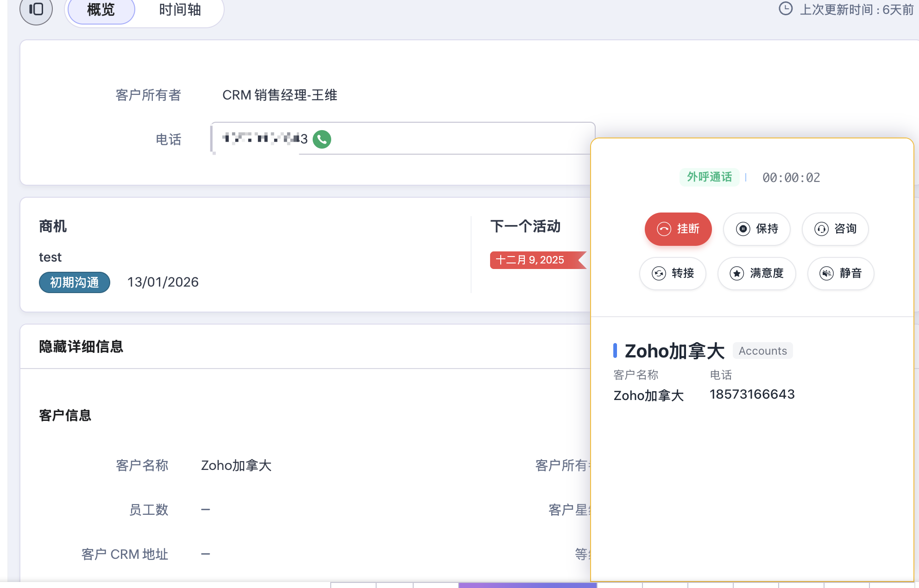Click the hang-up phone icon in red button
This screenshot has height=588, width=919.
pos(664,229)
